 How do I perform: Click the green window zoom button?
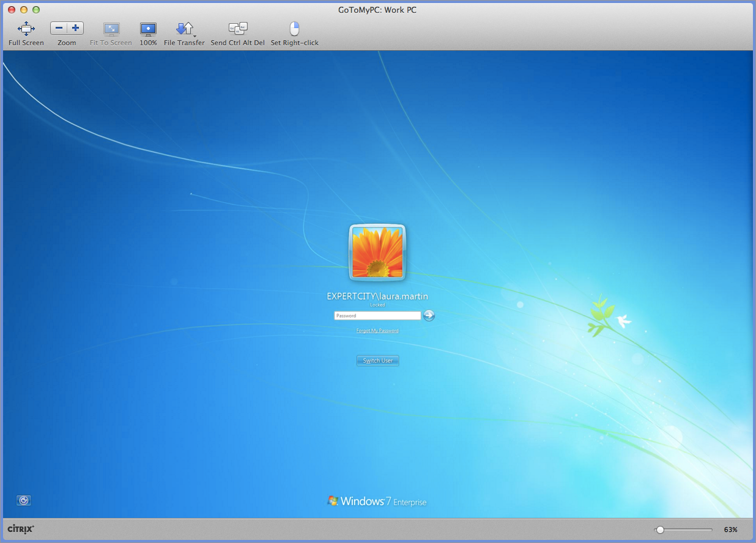(x=36, y=10)
